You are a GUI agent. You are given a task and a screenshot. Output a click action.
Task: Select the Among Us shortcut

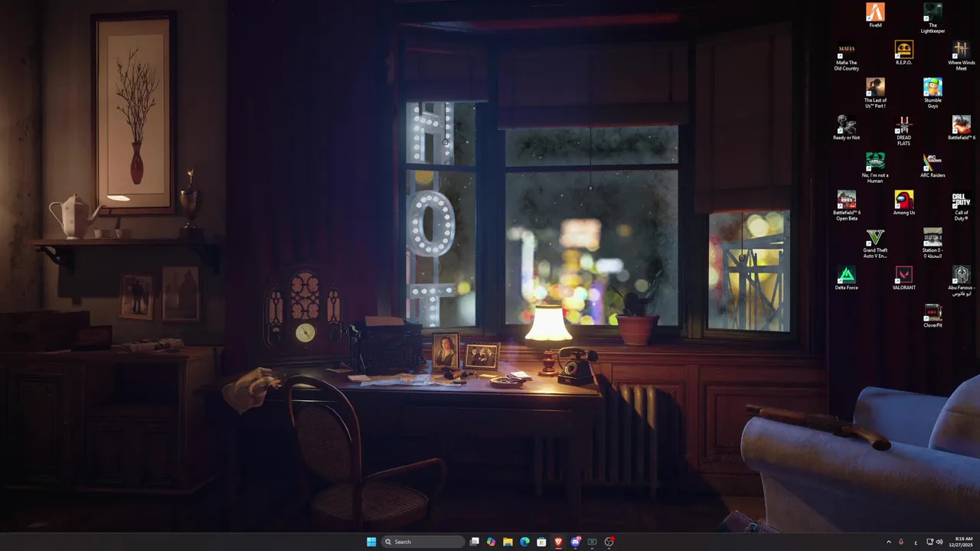[903, 203]
